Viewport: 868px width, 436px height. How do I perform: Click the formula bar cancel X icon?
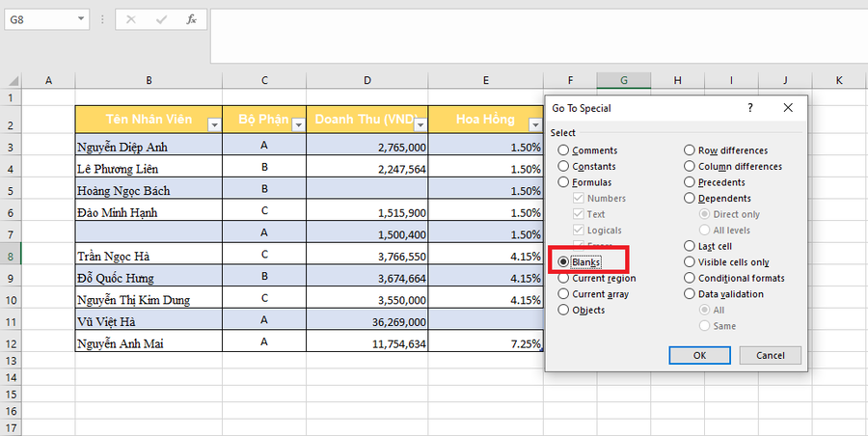coord(131,19)
